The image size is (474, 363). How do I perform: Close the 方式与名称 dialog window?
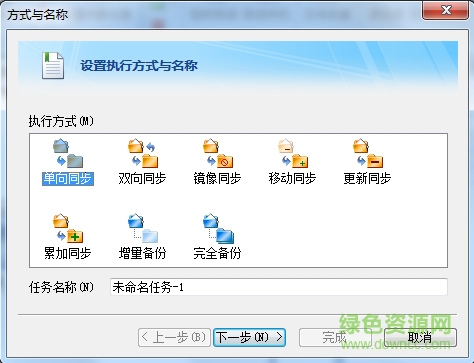coord(445,10)
